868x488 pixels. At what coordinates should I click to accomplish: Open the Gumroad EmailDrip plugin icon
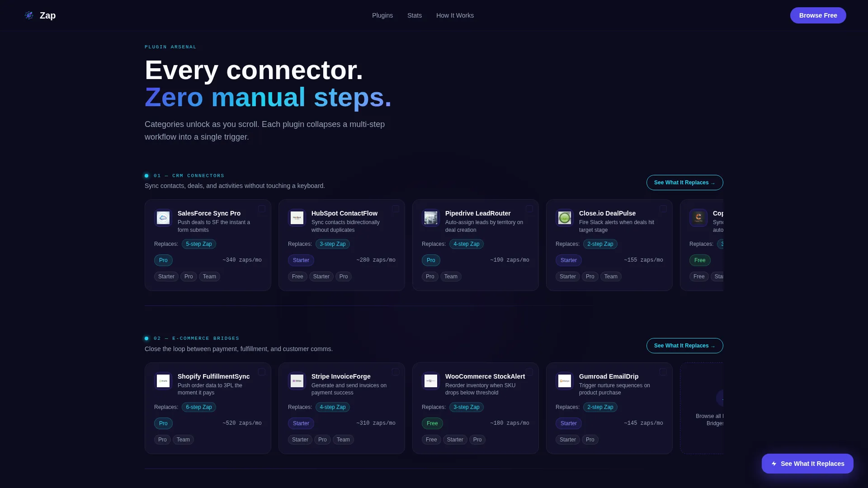(x=565, y=381)
